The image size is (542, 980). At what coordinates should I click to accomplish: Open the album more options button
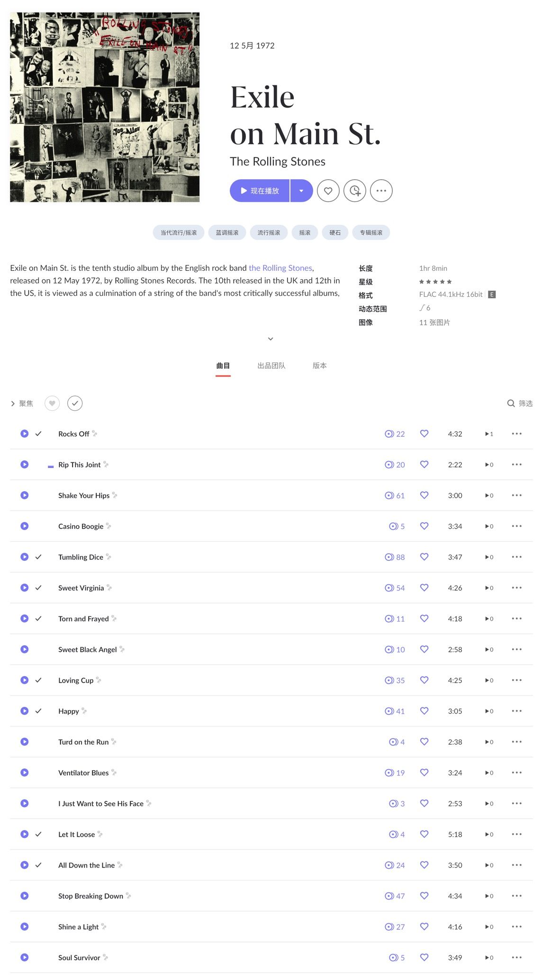click(381, 191)
